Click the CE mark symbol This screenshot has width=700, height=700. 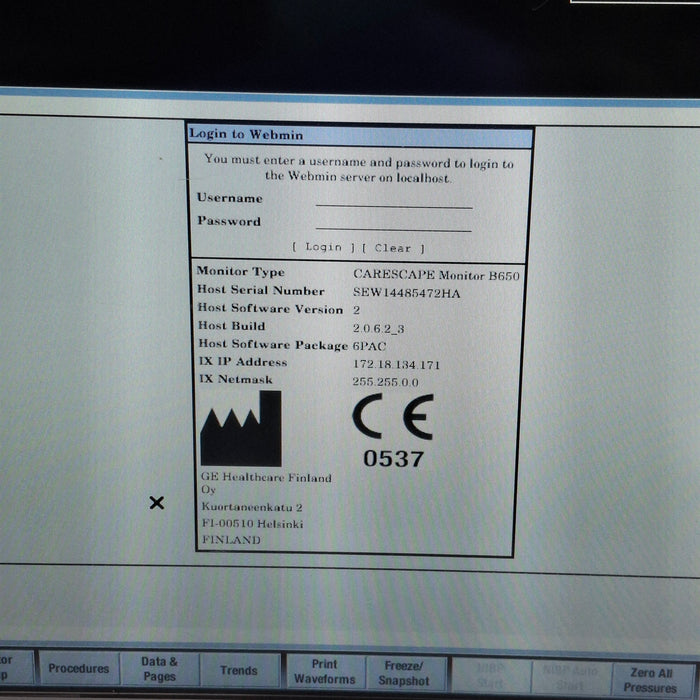pos(393,417)
